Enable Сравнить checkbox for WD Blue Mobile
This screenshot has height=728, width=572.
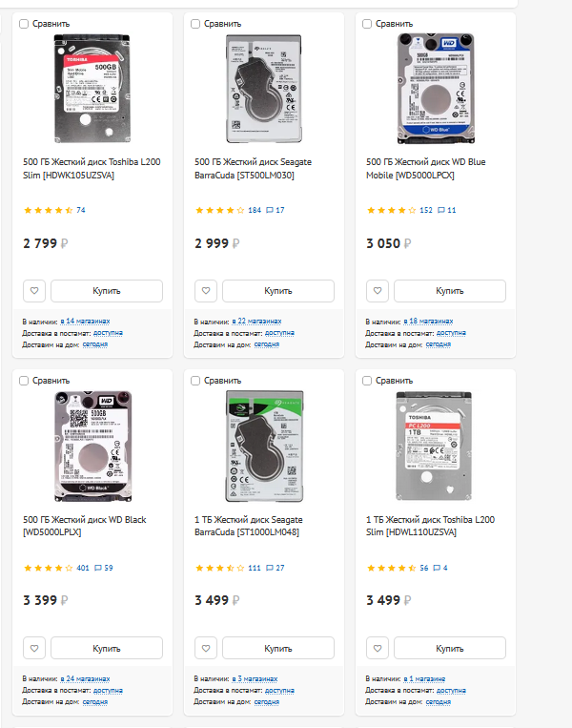pyautogui.click(x=367, y=23)
